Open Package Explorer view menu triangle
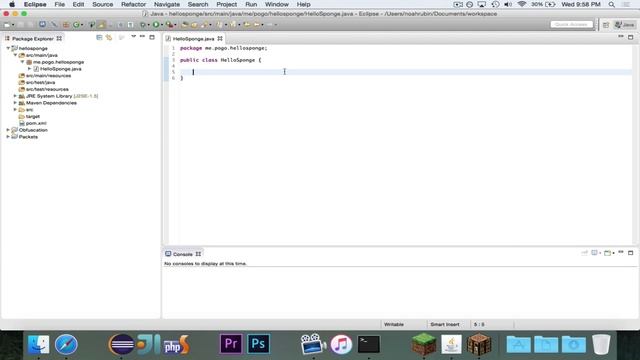 tap(133, 37)
